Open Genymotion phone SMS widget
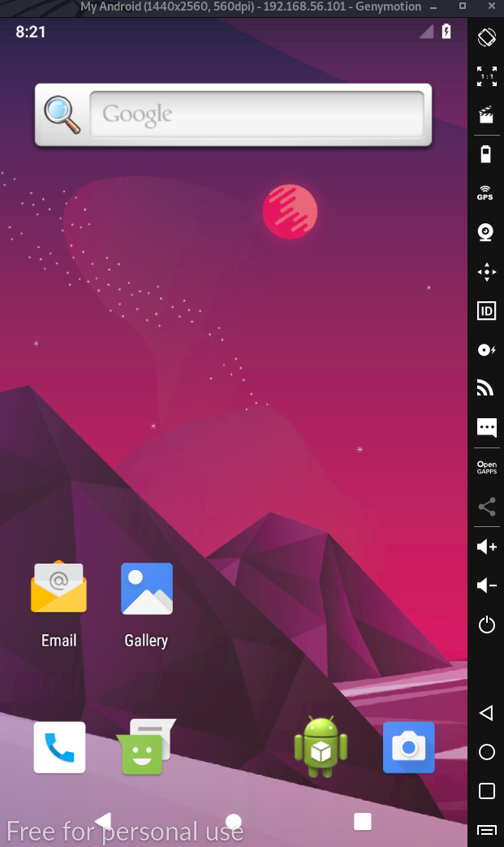 (487, 427)
